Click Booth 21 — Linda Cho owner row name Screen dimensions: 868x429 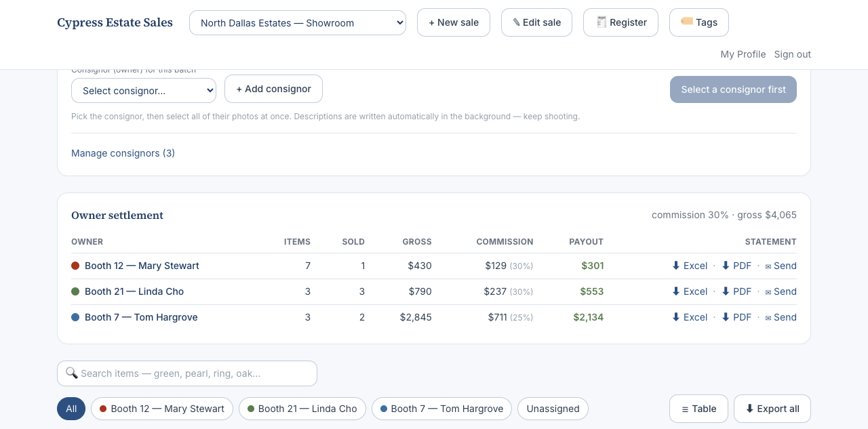(x=134, y=291)
